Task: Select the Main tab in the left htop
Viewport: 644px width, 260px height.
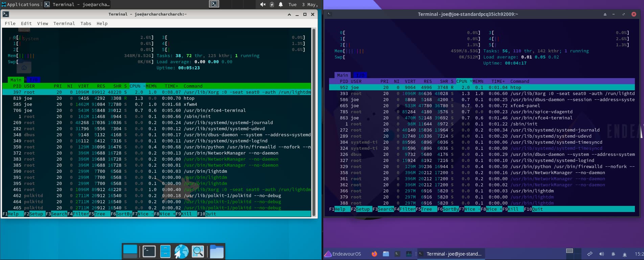Action: click(16, 80)
